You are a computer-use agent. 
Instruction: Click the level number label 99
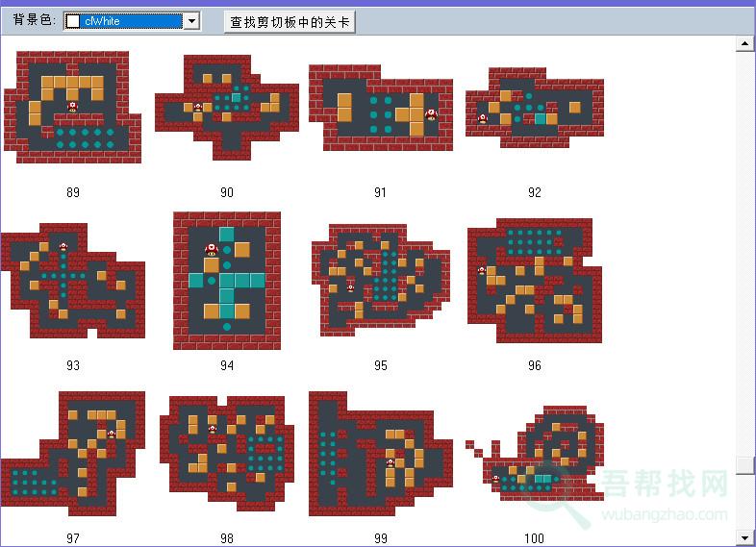tap(381, 537)
